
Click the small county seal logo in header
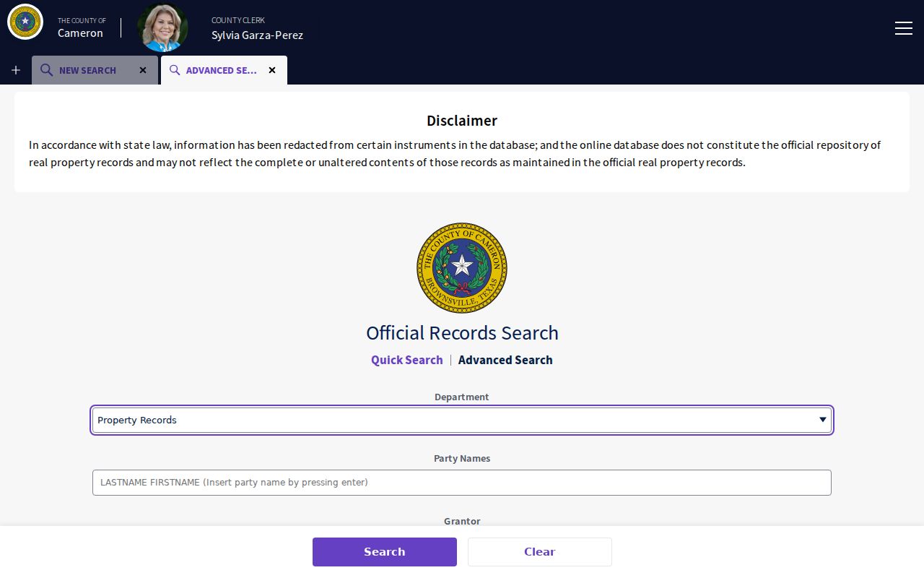(25, 22)
